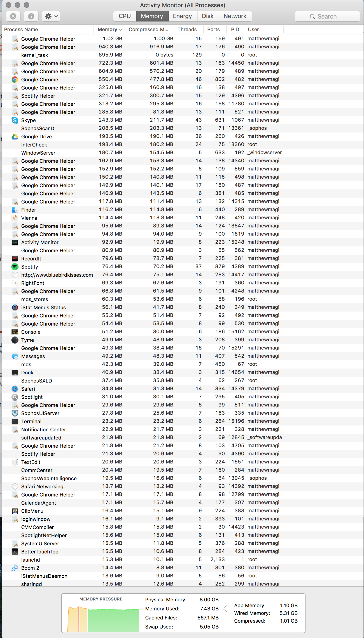Select the SophosScanD process
This screenshot has width=364, height=638.
pyautogui.click(x=183, y=128)
